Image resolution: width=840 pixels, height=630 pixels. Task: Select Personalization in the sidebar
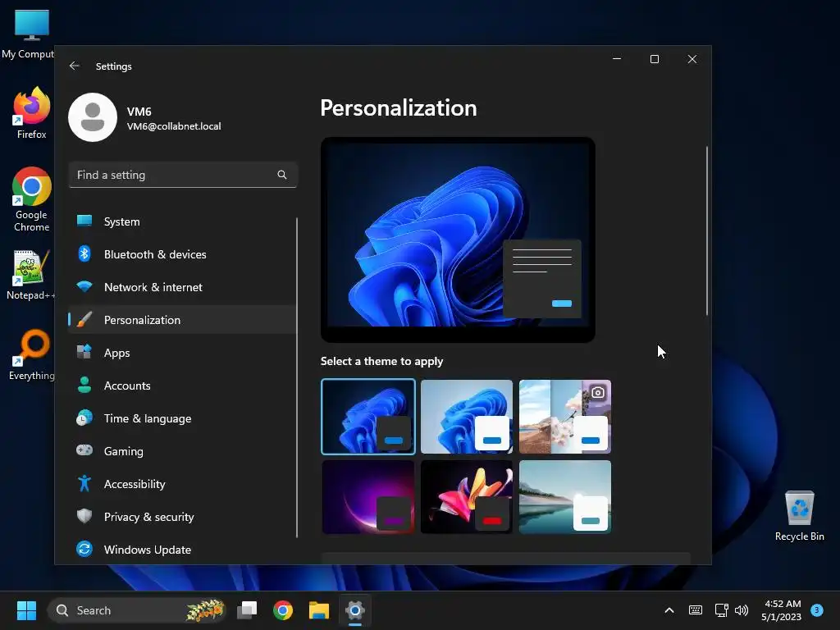(x=182, y=320)
